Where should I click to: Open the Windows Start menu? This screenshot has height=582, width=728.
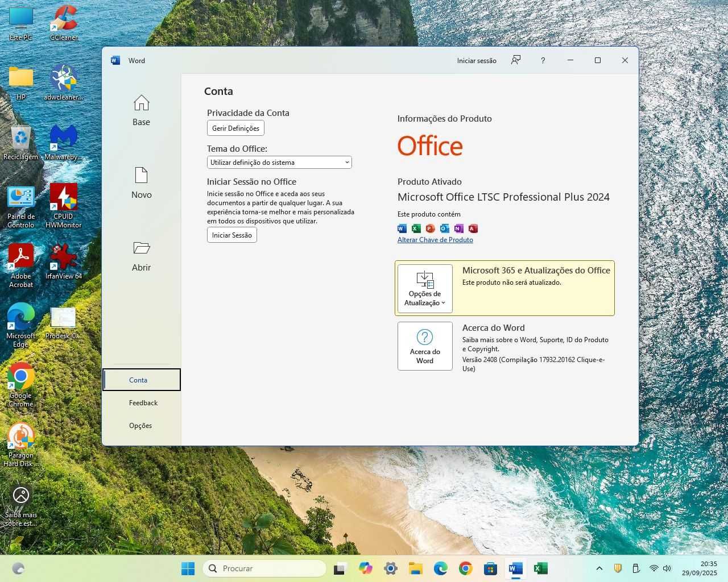pyautogui.click(x=188, y=568)
